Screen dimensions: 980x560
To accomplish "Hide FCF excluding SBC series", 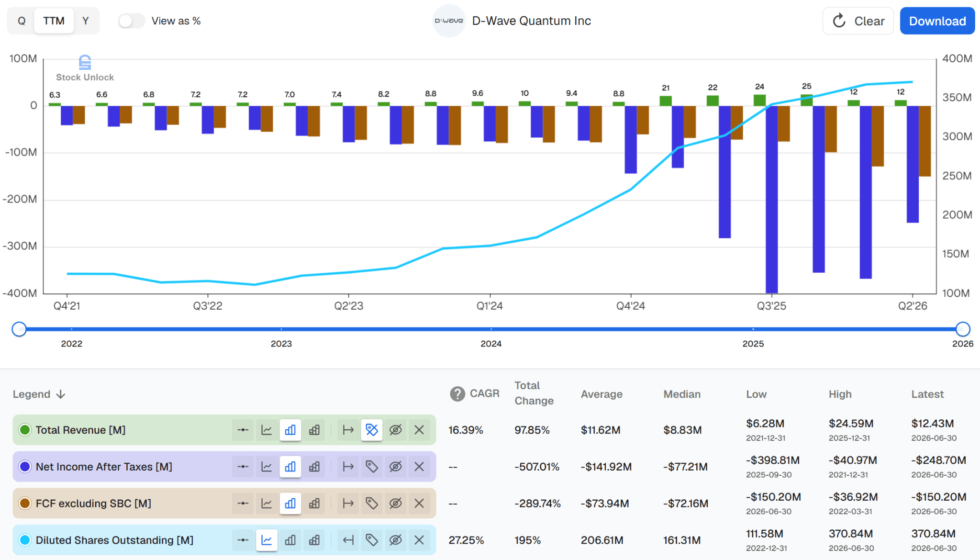I will coord(395,504).
